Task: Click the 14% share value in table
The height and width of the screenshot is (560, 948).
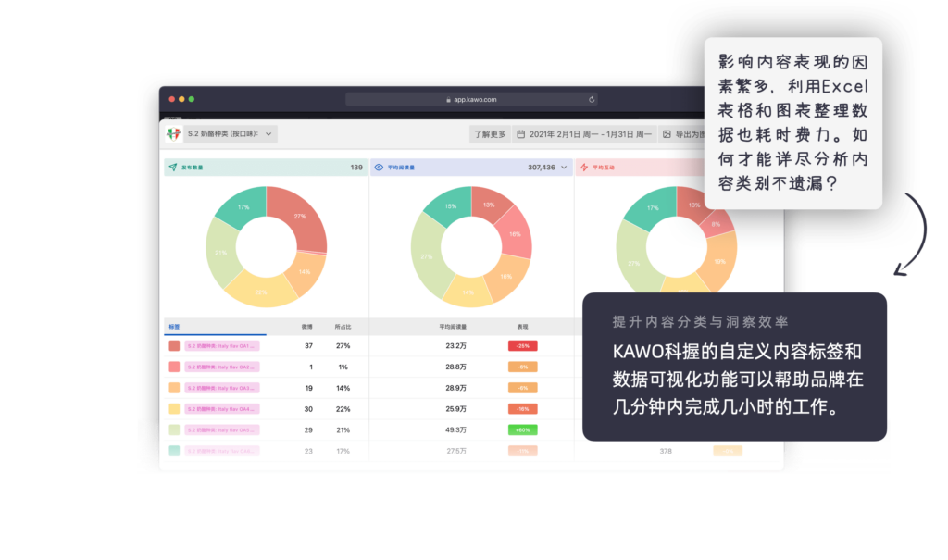Action: click(343, 388)
